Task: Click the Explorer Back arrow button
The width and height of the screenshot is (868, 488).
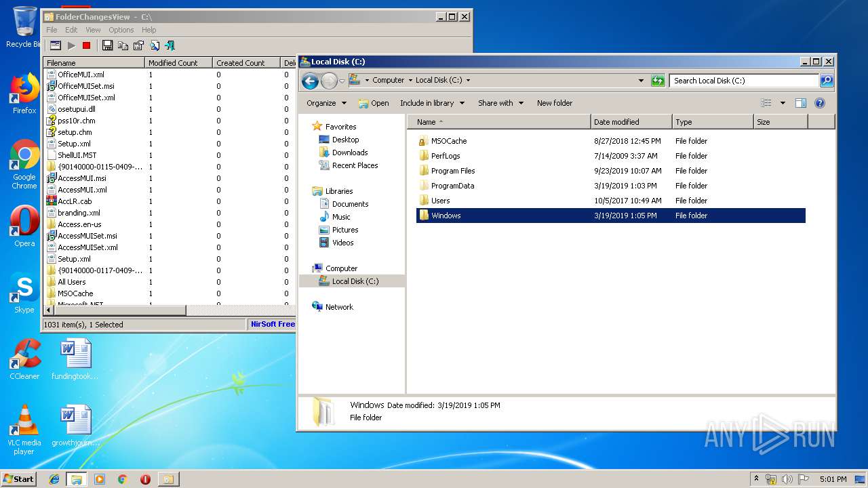Action: pyautogui.click(x=310, y=81)
